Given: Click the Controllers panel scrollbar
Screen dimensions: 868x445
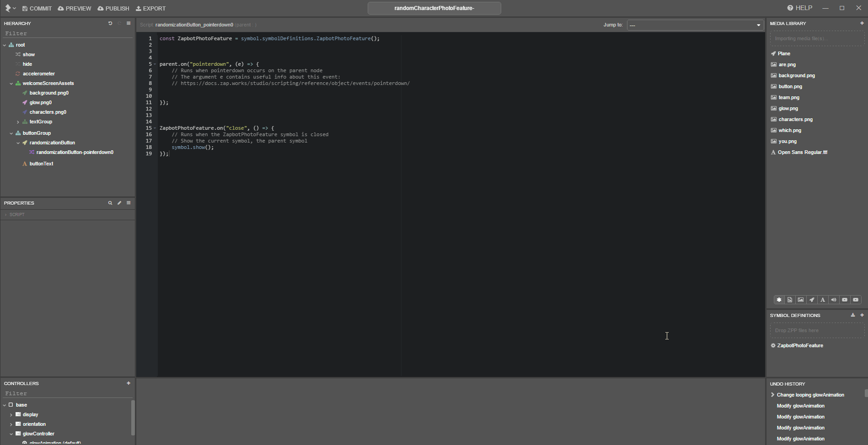Looking at the screenshot, I should pos(133,418).
